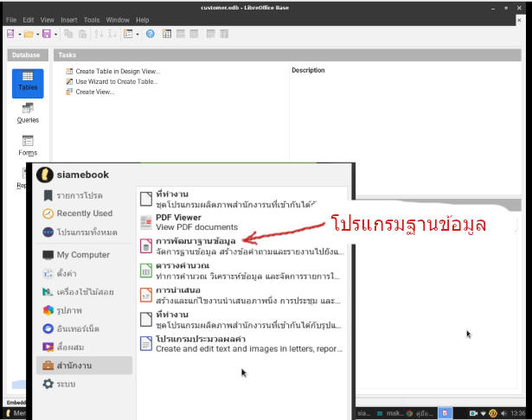Open the Help menu
The width and height of the screenshot is (532, 420).
(x=143, y=20)
